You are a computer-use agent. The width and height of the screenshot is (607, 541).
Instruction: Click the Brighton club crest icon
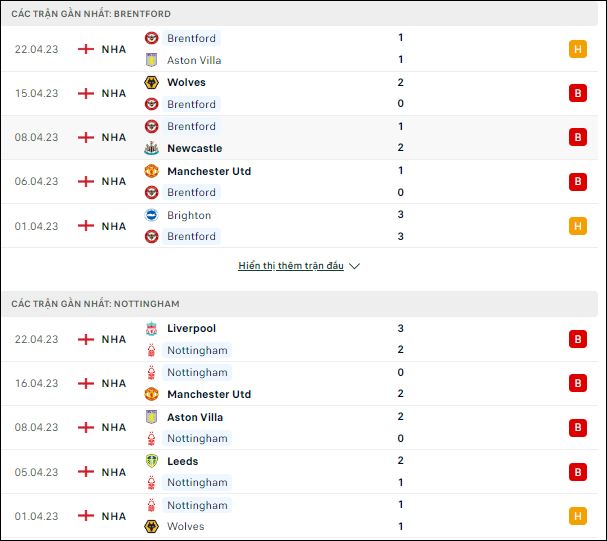coord(151,215)
